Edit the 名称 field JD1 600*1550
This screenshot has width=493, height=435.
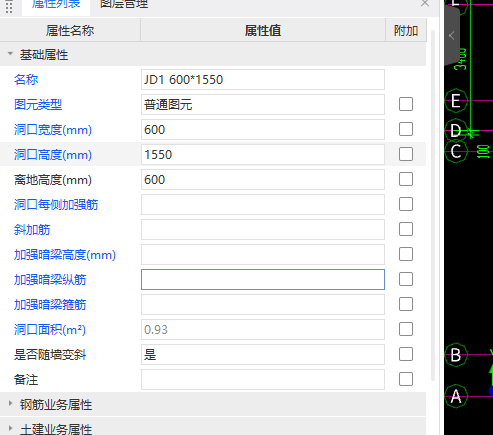point(263,80)
